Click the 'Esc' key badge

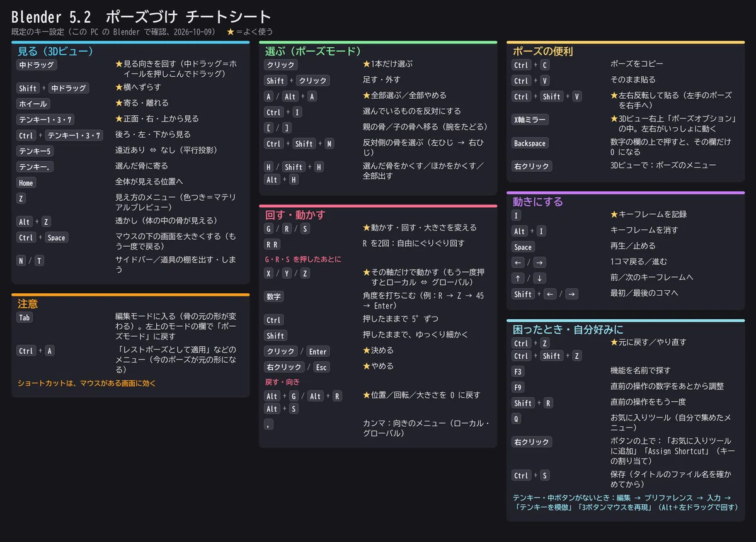321,368
